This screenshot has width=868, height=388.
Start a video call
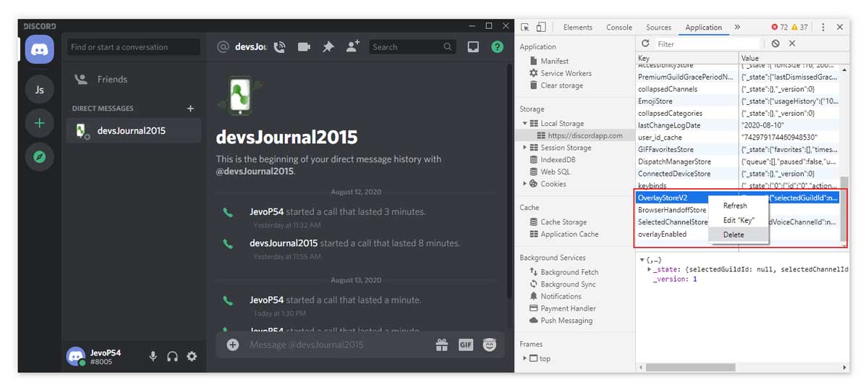304,47
